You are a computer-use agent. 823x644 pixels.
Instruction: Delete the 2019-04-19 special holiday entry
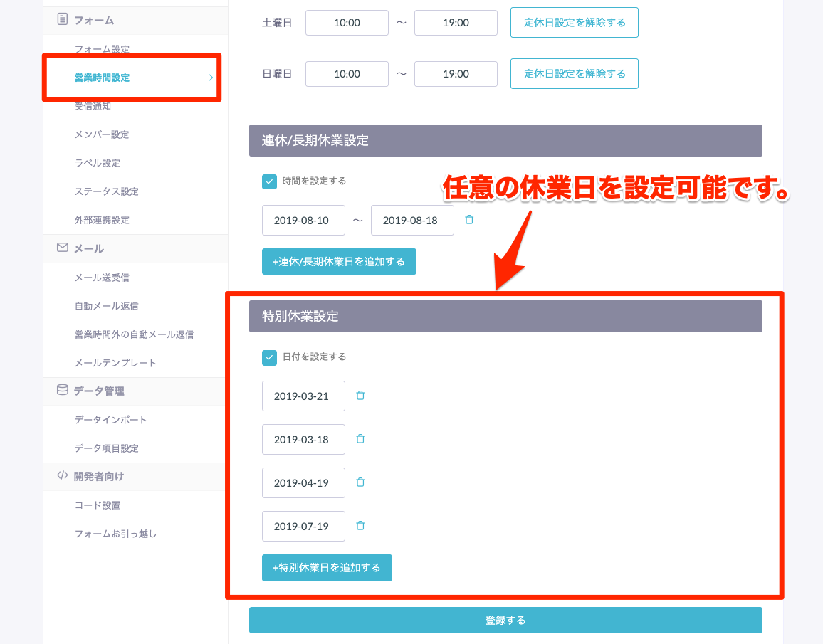tap(360, 482)
